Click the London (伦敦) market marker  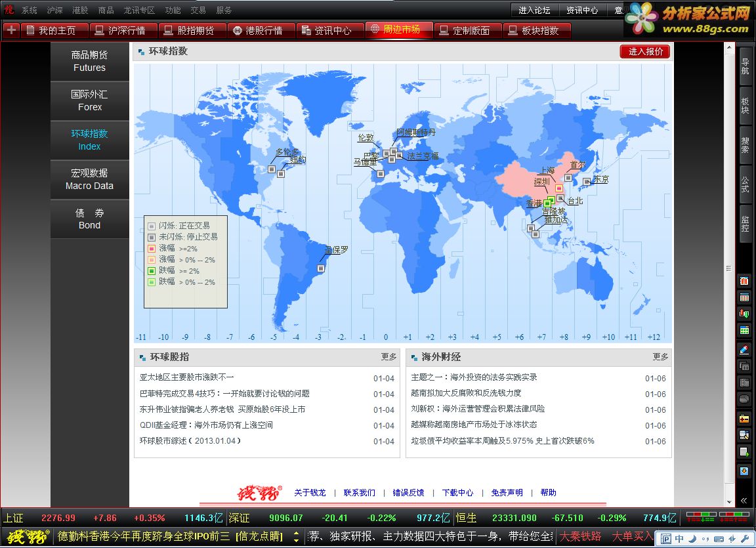pyautogui.click(x=386, y=154)
